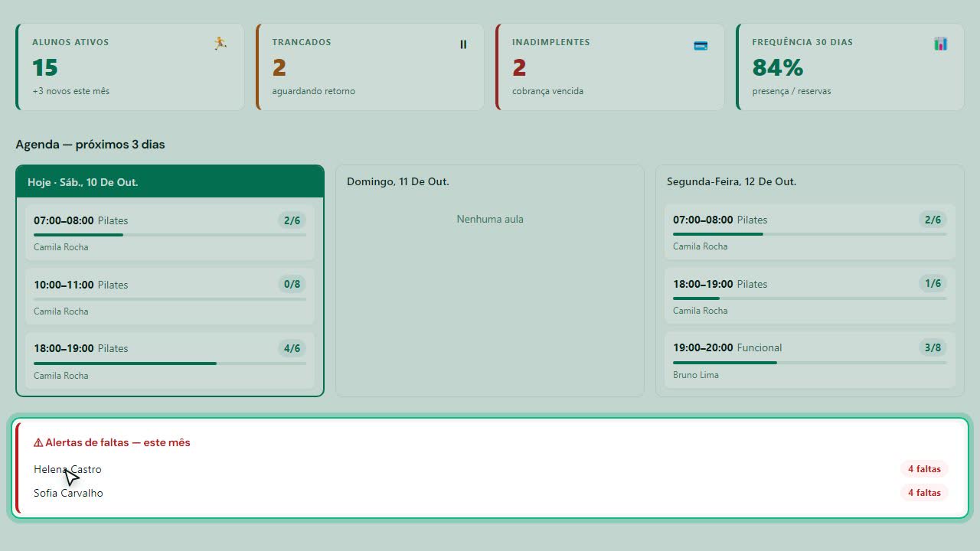Click the 4 faltas badge for Sofia Carvalho
This screenshot has height=551, width=980.
[924, 493]
